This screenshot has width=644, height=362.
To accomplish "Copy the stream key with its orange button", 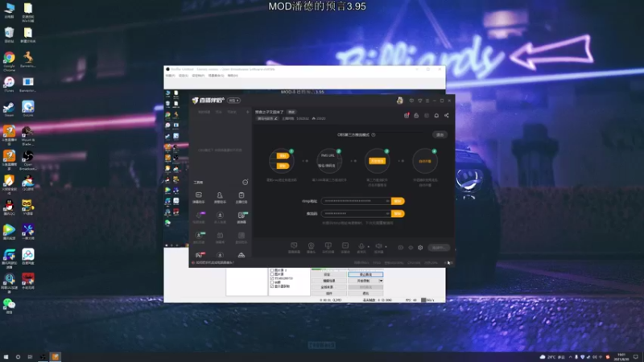I will (x=398, y=214).
